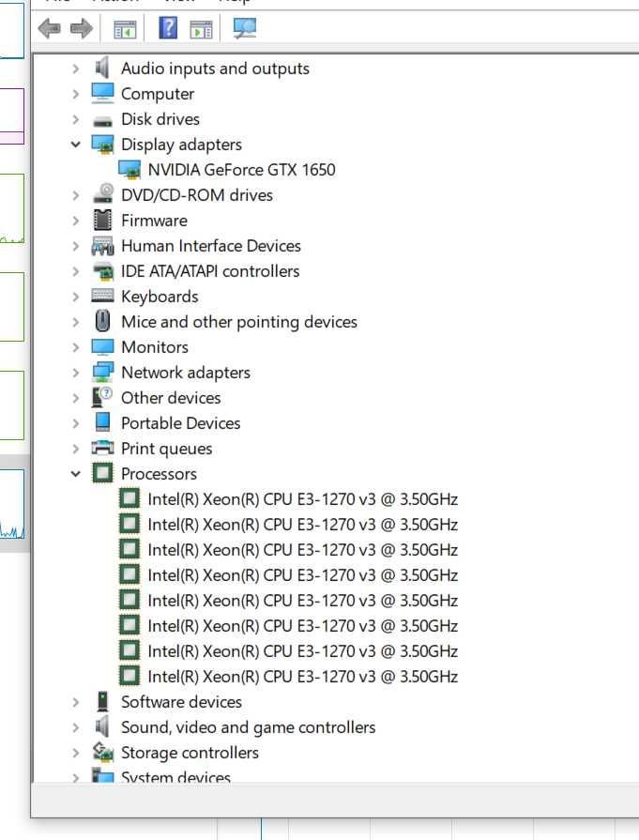The width and height of the screenshot is (639, 840).
Task: Select the first Xeon E3-1270 v3 processor entry
Action: 303,499
